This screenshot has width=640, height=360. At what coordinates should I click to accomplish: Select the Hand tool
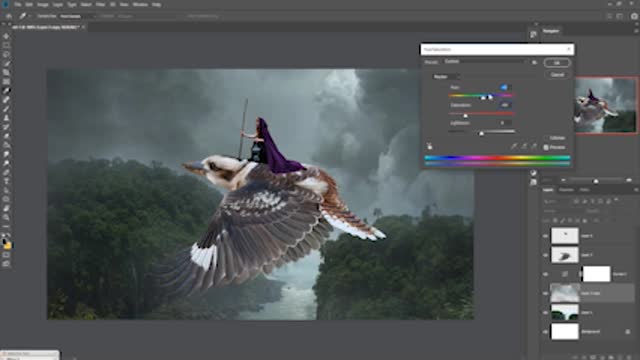[x=6, y=208]
